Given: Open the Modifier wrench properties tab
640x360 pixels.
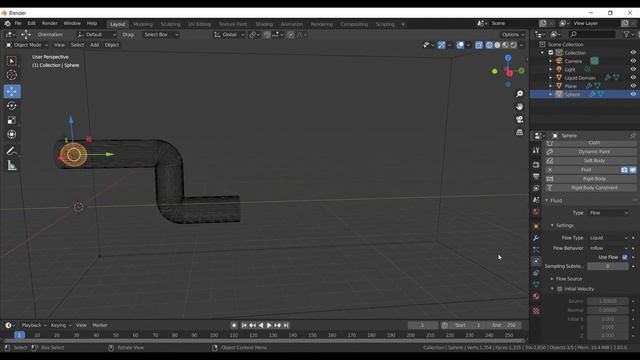Looking at the screenshot, I should (536, 238).
